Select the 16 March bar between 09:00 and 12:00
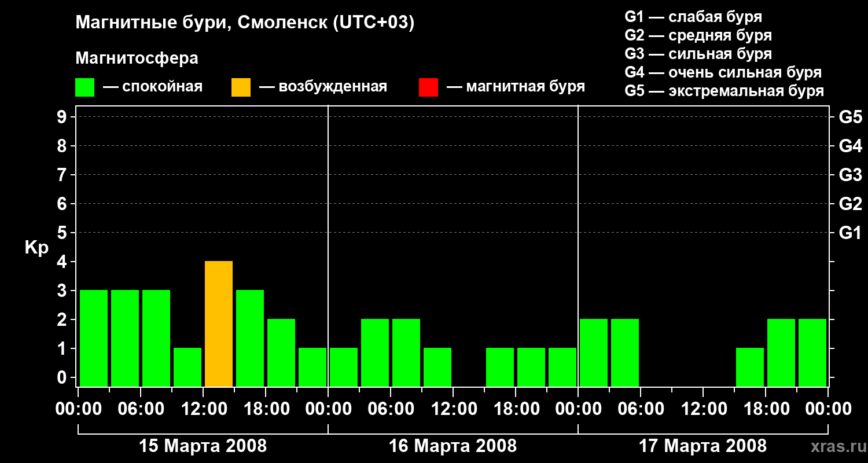This screenshot has width=868, height=463. coord(437,367)
